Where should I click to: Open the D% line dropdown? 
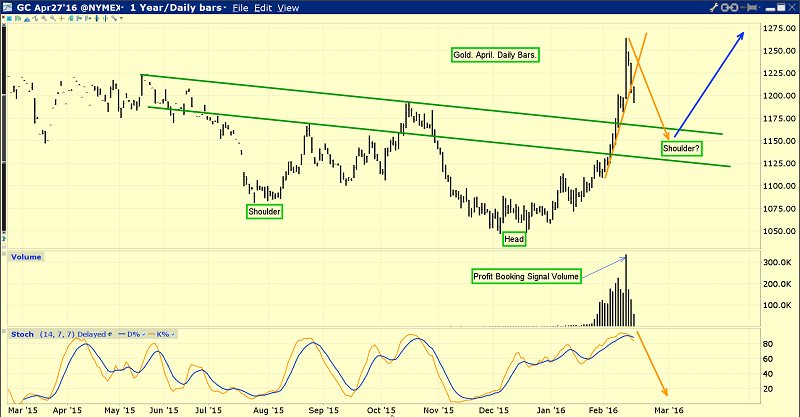coord(144,334)
